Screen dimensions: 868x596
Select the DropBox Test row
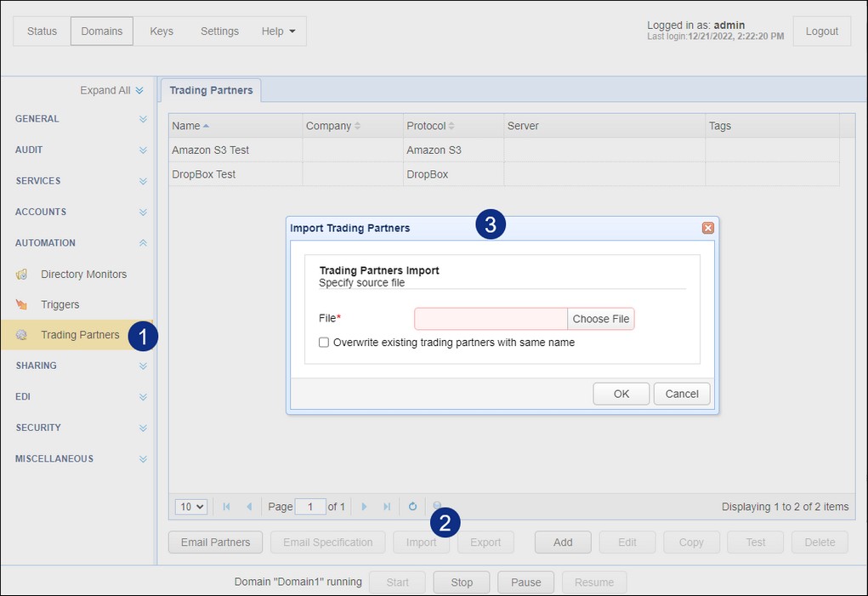point(504,174)
